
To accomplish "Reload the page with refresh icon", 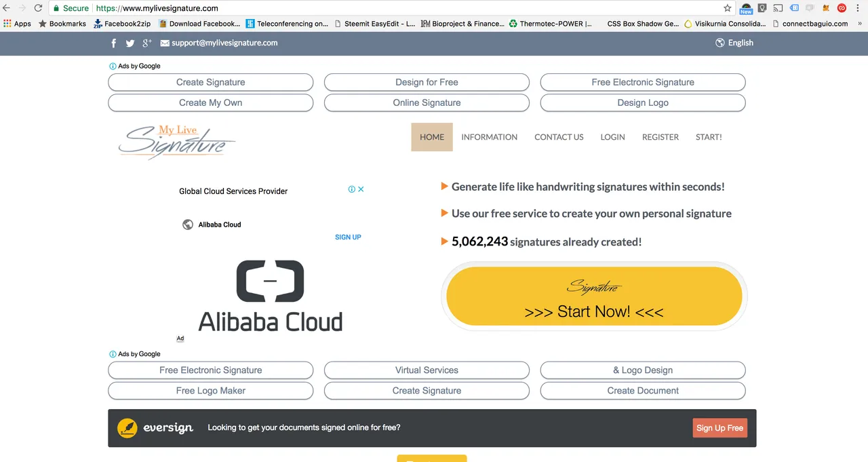I will pos(38,8).
